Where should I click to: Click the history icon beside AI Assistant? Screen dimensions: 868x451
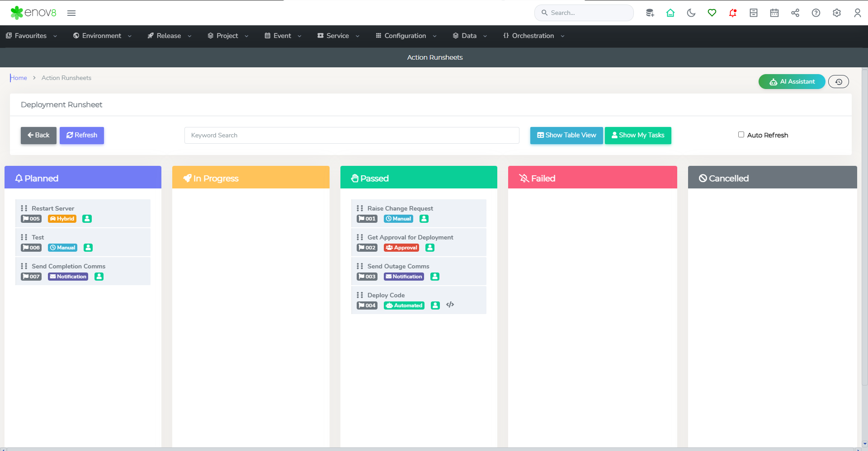coord(838,82)
